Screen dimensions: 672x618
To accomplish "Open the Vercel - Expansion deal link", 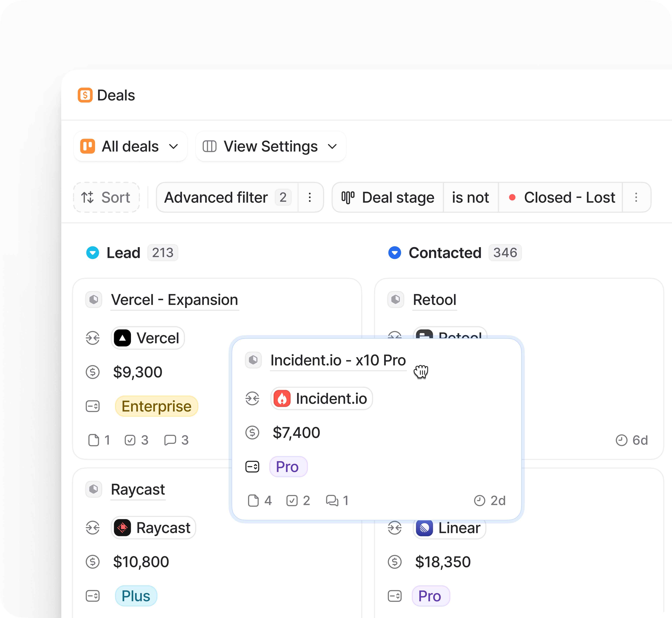I will pos(174,300).
